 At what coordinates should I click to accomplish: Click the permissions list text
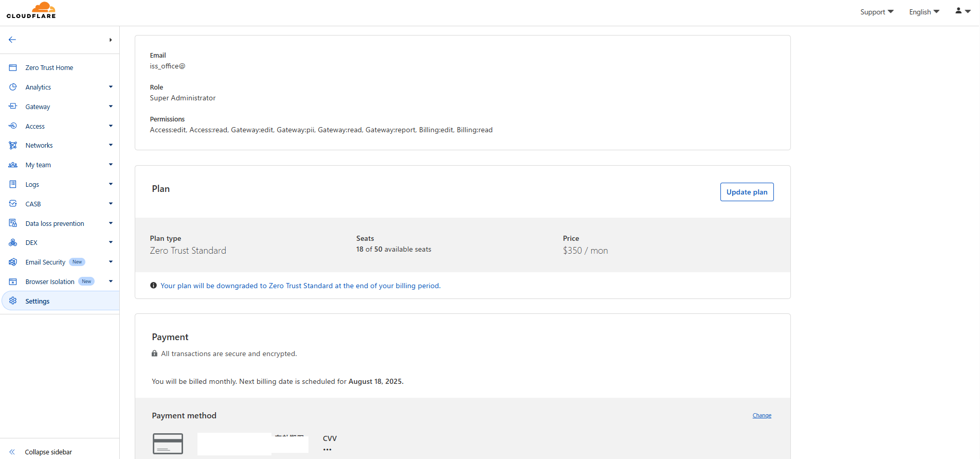click(321, 130)
